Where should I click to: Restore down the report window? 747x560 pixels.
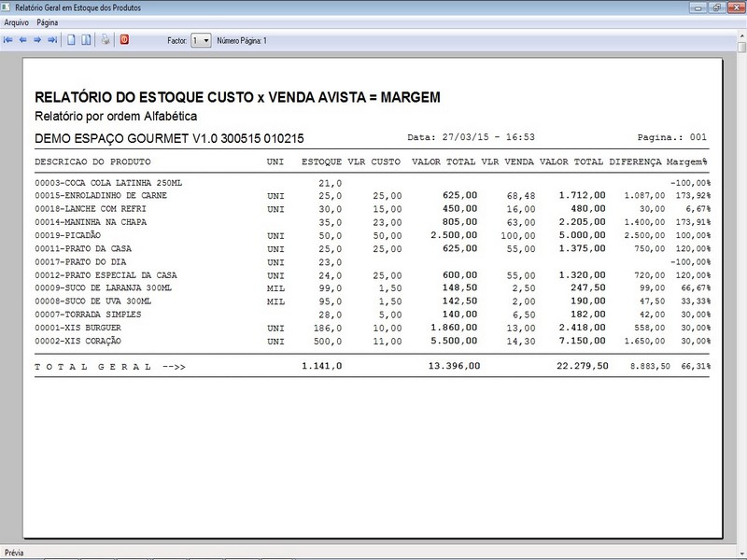point(717,7)
